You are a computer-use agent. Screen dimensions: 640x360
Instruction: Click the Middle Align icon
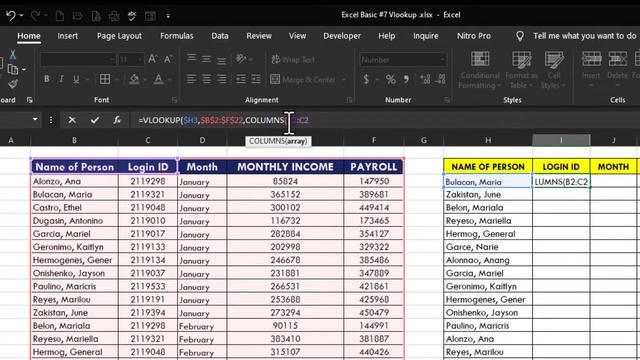click(207, 59)
